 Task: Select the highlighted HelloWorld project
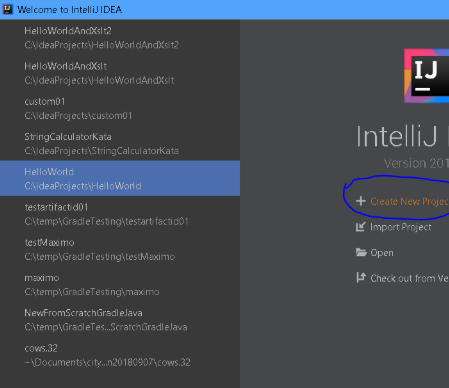pos(120,178)
